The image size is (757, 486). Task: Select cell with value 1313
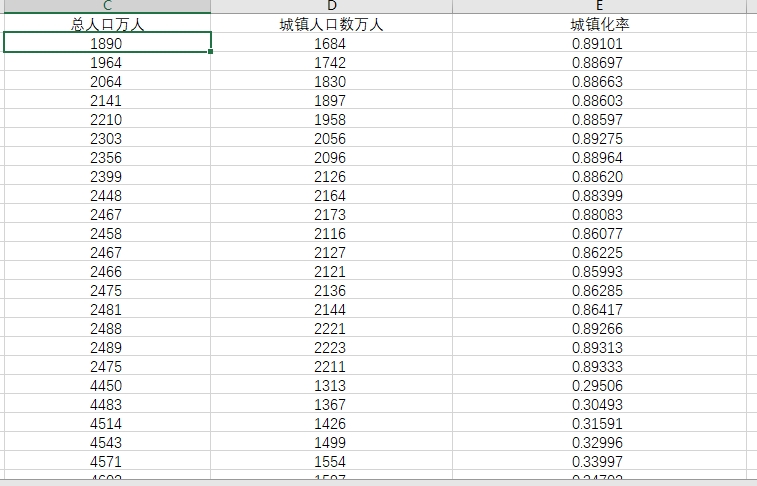[332, 385]
